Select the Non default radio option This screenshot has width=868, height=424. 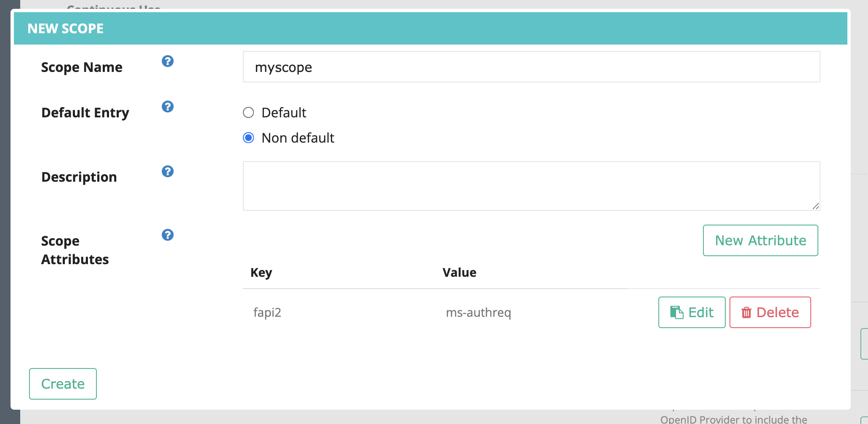coord(248,138)
